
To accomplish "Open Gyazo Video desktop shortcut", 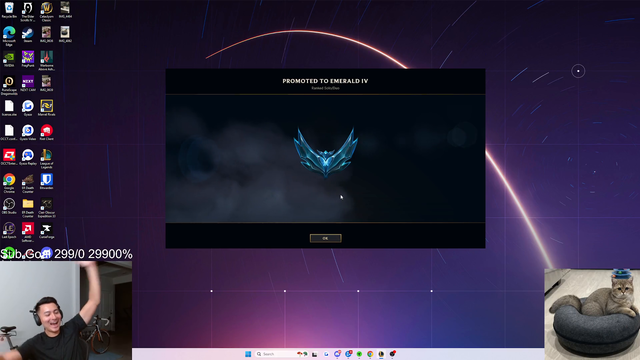I will (x=28, y=133).
